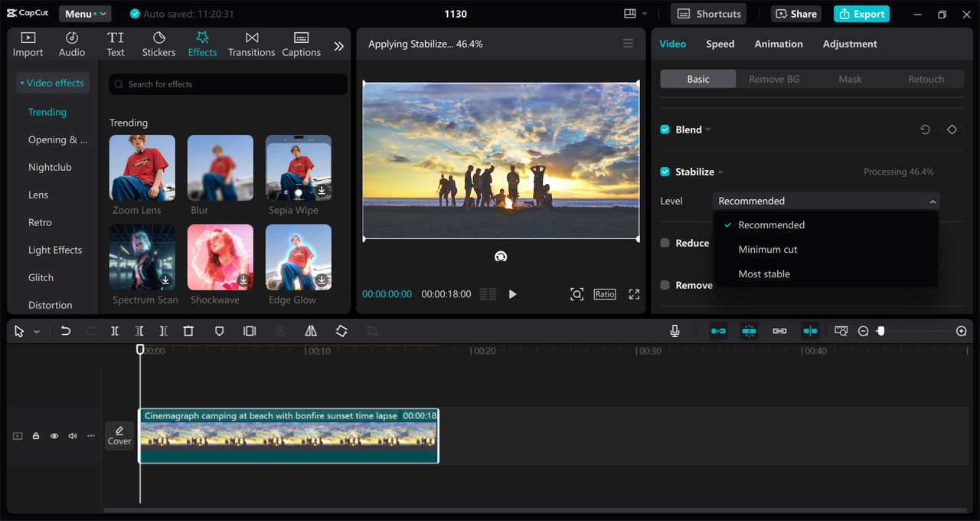
Task: Uncheck the Stabilize checkbox
Action: pos(665,172)
